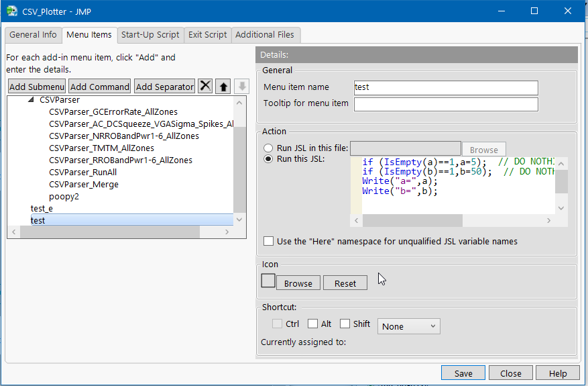The image size is (588, 386).
Task: Open the Exit Script tab
Action: click(208, 34)
